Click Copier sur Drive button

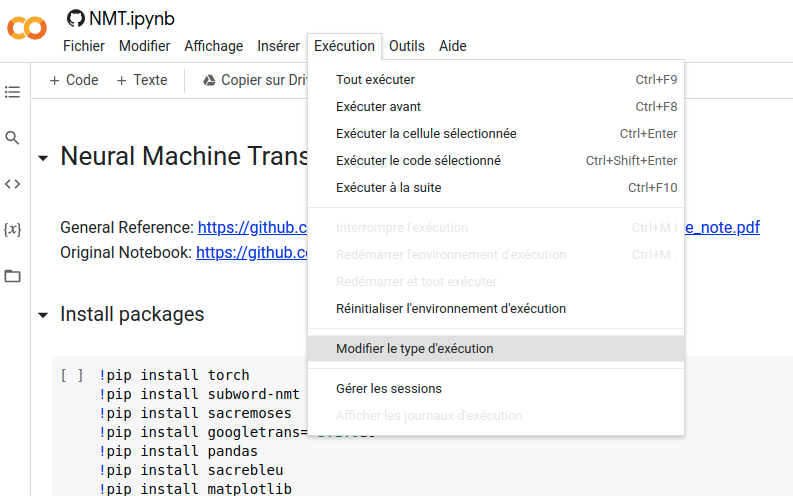coord(255,80)
